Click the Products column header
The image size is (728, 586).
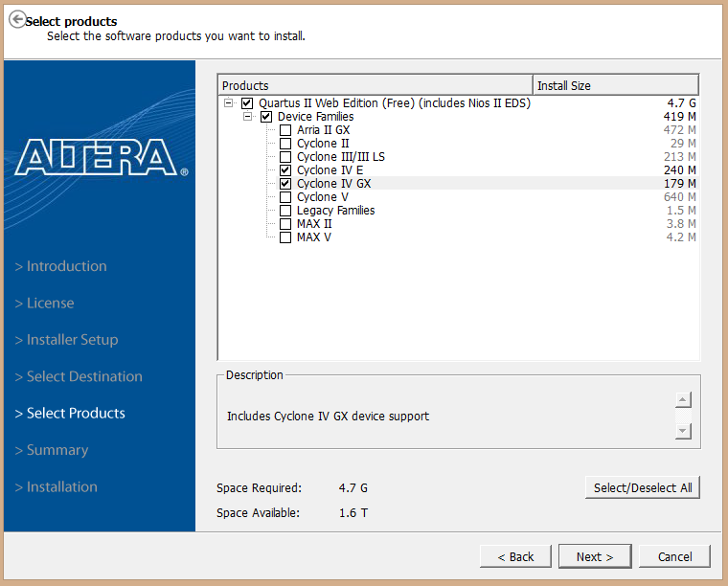375,85
